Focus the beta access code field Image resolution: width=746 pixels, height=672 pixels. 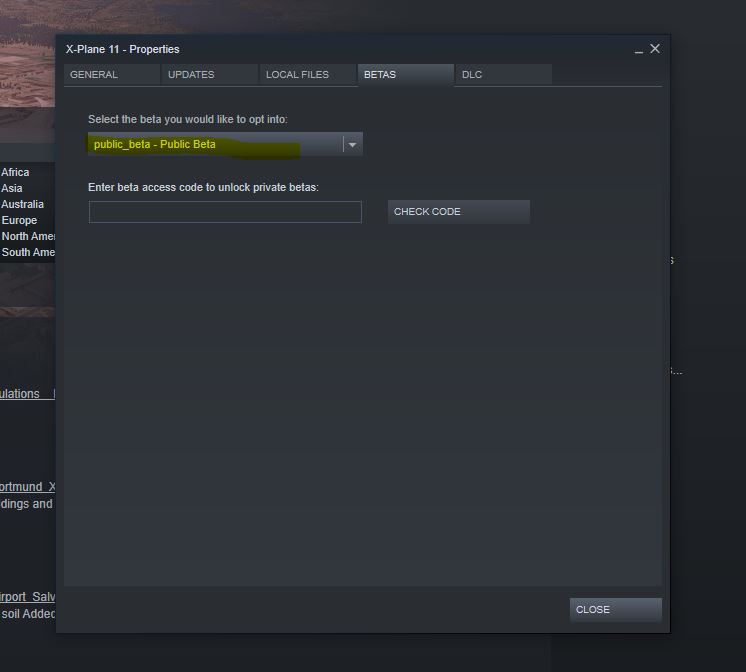coord(225,212)
